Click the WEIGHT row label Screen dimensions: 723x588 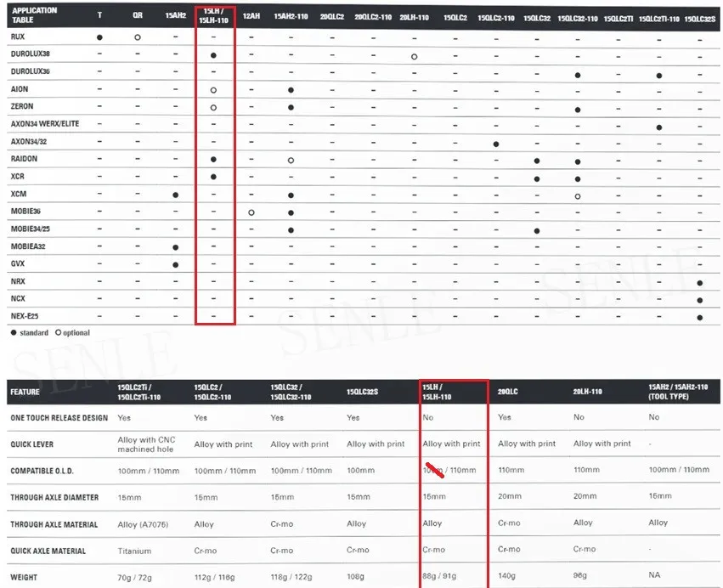click(x=24, y=577)
